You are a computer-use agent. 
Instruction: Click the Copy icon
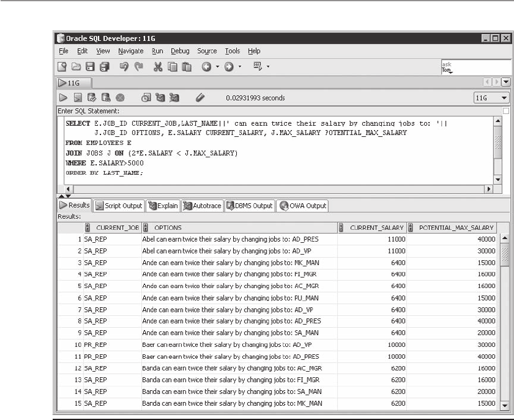coord(172,66)
